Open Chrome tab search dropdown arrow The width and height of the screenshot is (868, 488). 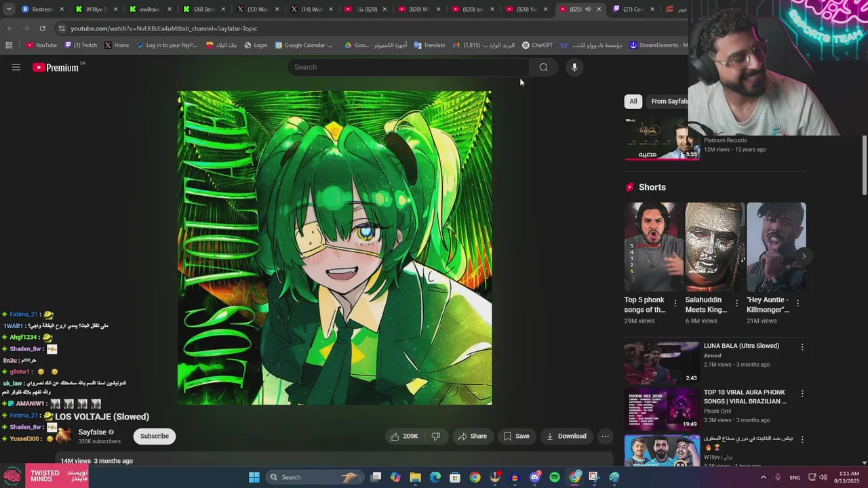coord(8,9)
